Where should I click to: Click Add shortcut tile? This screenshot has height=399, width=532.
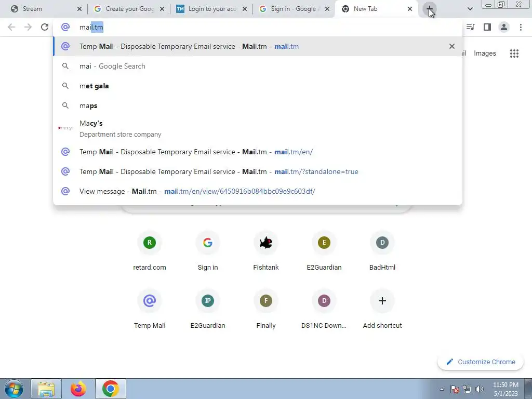click(x=382, y=310)
